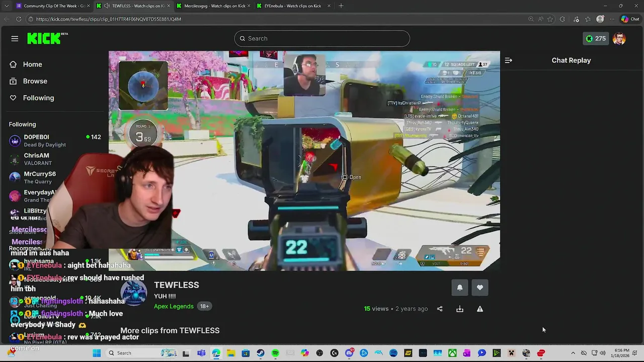Report clip using the warning triangle icon

click(x=480, y=309)
